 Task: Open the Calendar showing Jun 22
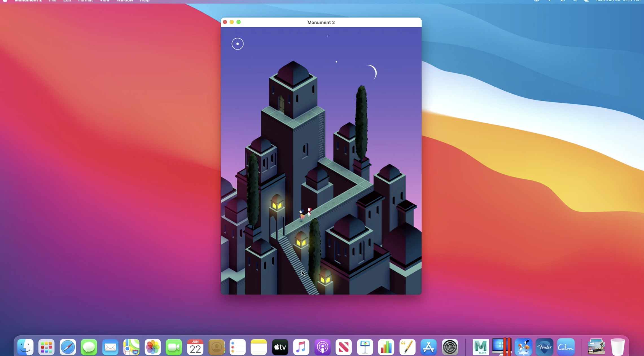pyautogui.click(x=195, y=347)
